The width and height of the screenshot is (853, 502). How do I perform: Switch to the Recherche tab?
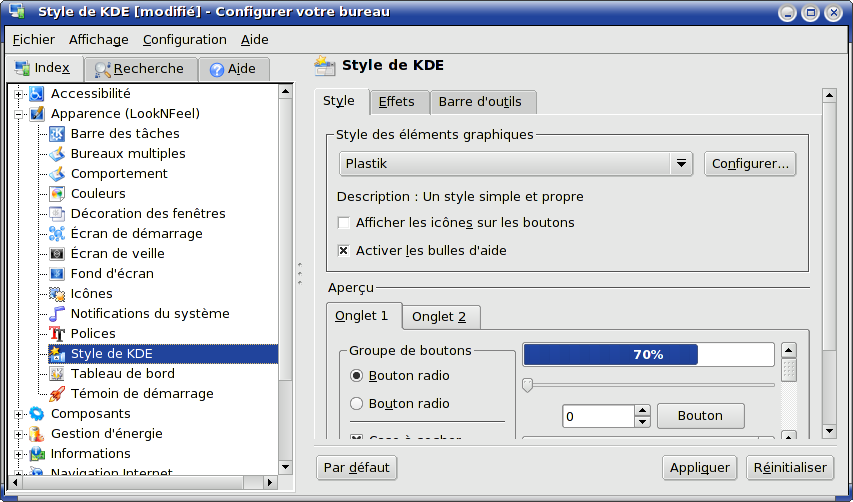[140, 69]
